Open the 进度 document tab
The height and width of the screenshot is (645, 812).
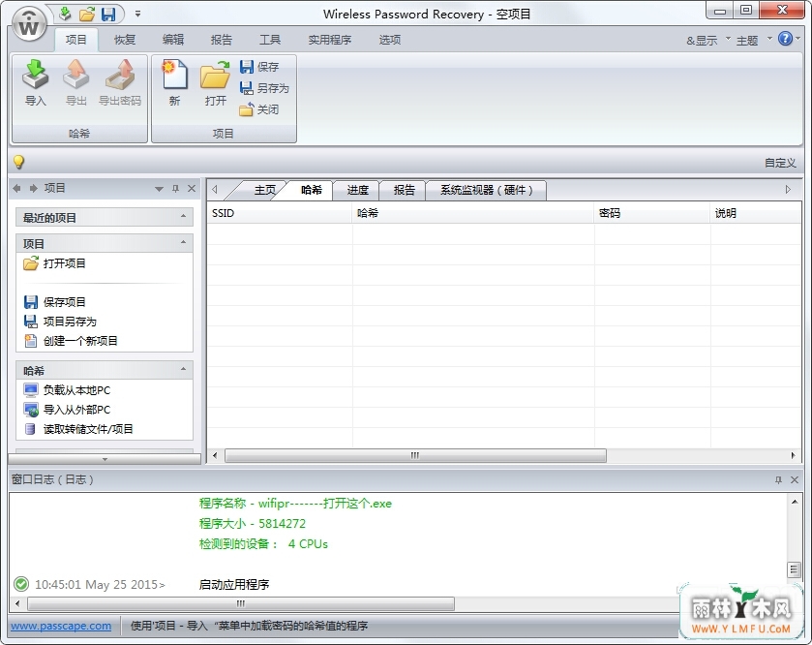[357, 190]
